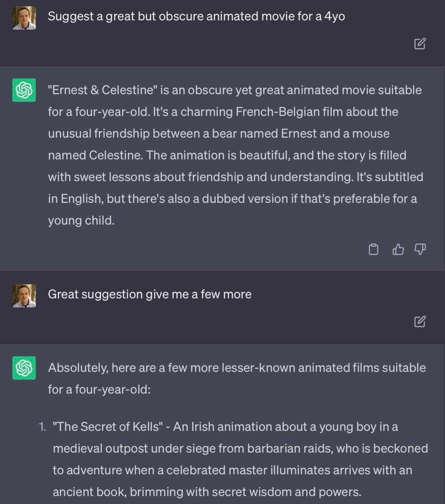Click the "ancient book, brimming with secret wisdom" line
Viewport: 445px width, 504px height.
click(x=207, y=492)
